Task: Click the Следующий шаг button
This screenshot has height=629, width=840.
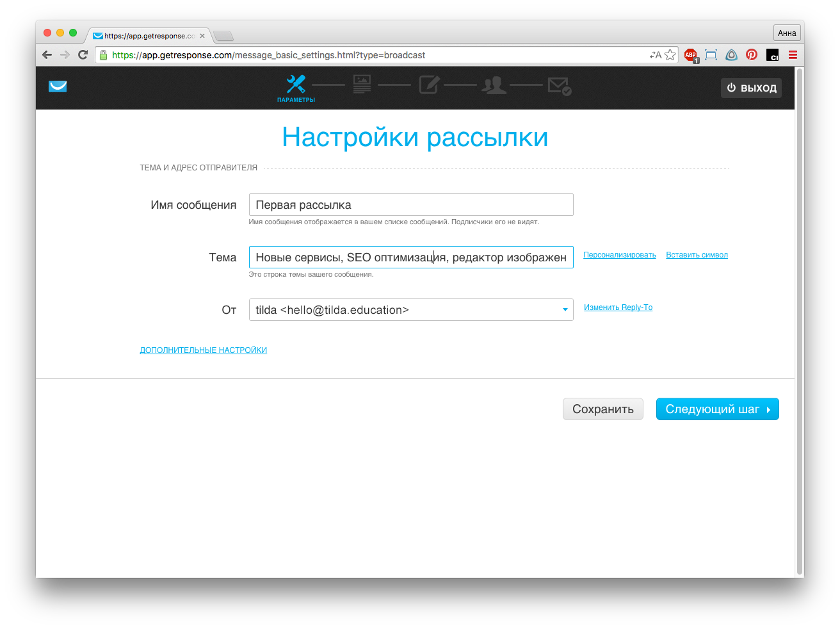Action: point(717,409)
